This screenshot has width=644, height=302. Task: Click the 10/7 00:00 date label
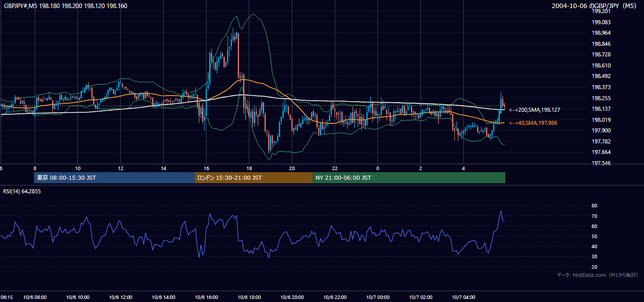[377, 297]
